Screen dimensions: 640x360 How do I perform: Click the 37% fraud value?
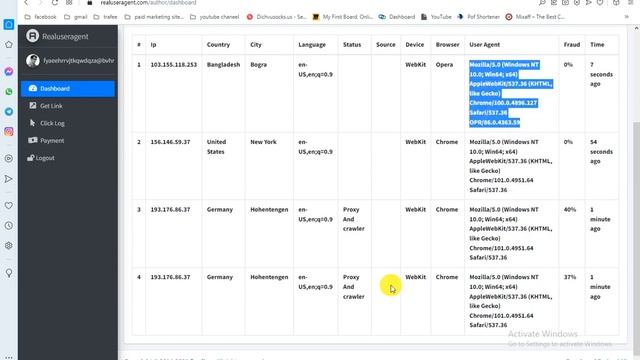pyautogui.click(x=570, y=277)
